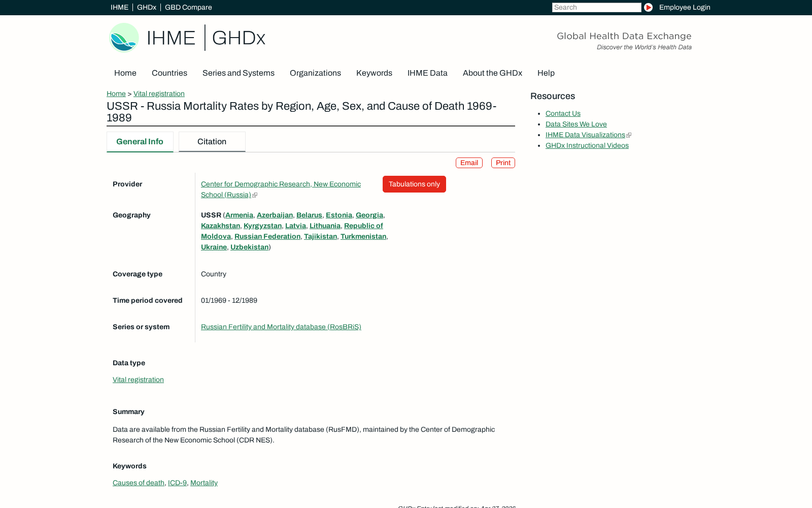The image size is (812, 508).
Task: Click Vital registration breadcrumb link
Action: (159, 93)
